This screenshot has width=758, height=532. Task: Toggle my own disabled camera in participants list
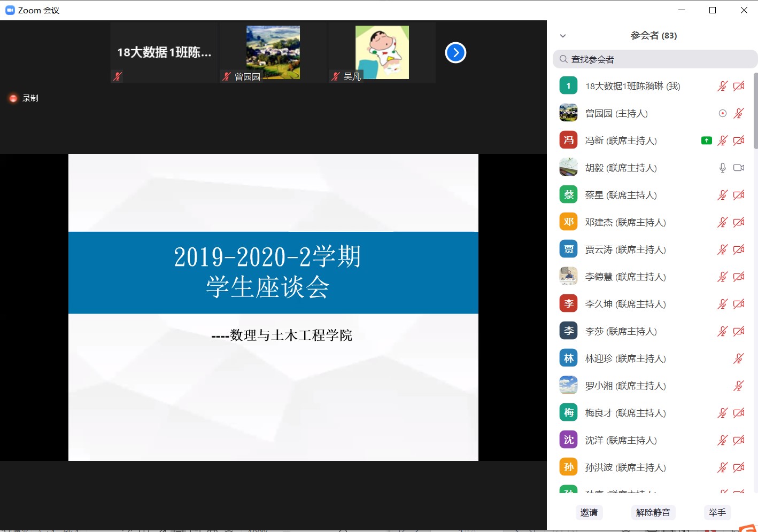[739, 86]
